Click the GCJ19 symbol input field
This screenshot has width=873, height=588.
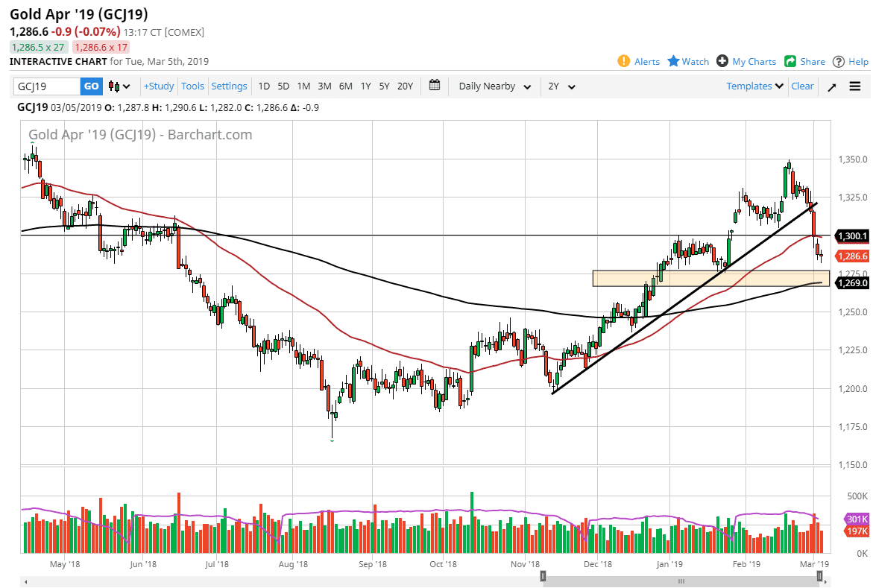coord(47,86)
